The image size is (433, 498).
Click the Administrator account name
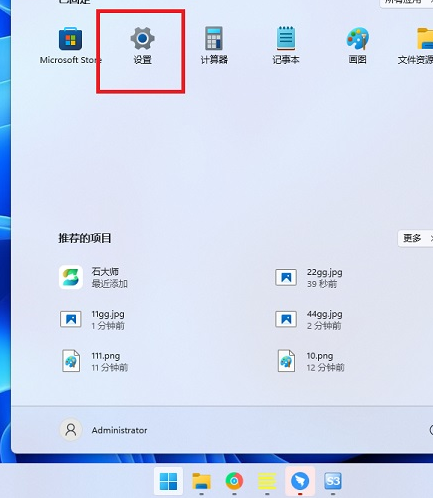coord(119,430)
